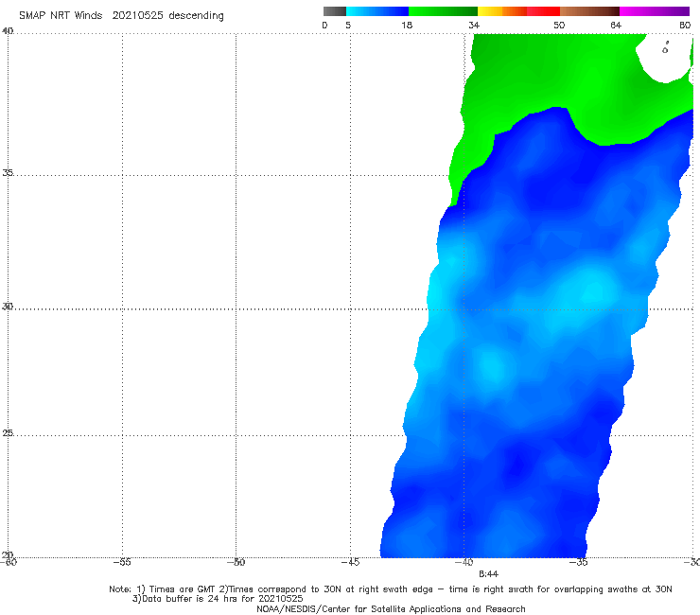Click the light cyan low-wind patch near 30N
Image resolution: width=700 pixels, height=615 pixels.
coord(591,290)
